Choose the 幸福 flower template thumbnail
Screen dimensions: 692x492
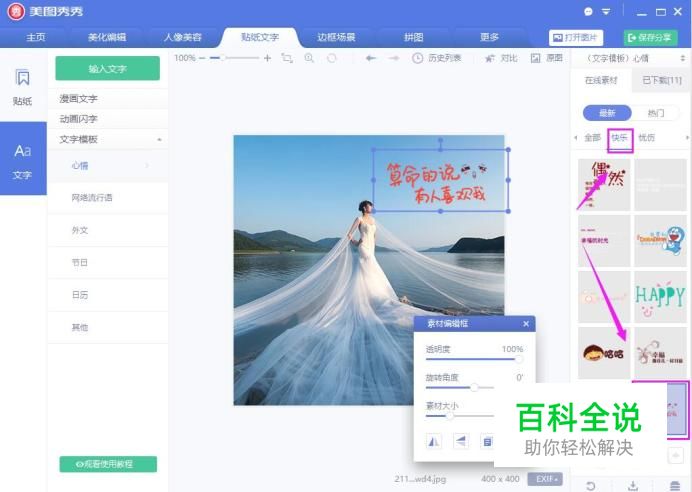click(x=661, y=353)
